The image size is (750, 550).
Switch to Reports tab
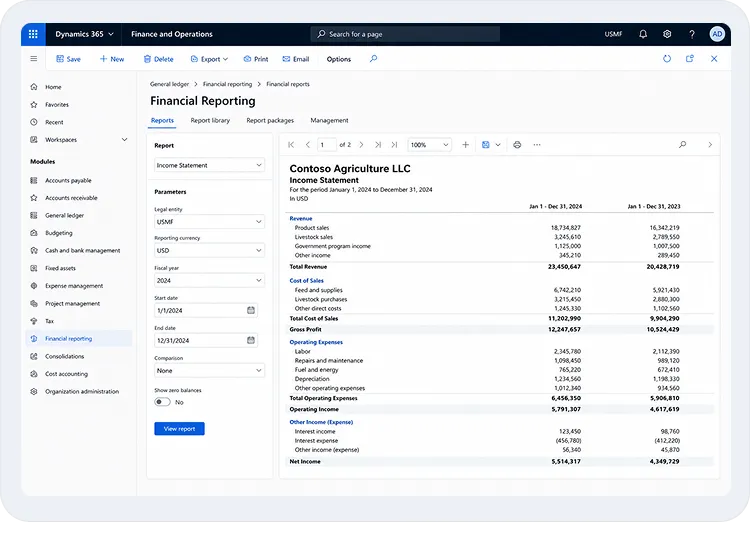[162, 121]
